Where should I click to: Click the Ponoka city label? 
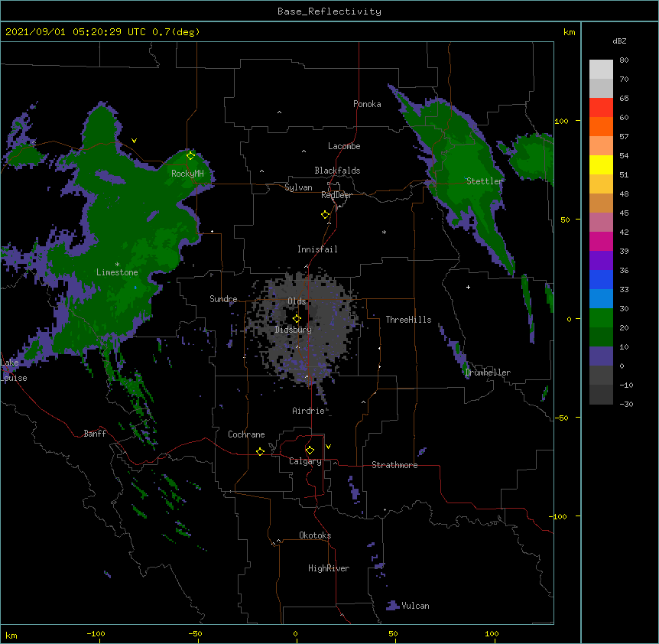coord(367,104)
